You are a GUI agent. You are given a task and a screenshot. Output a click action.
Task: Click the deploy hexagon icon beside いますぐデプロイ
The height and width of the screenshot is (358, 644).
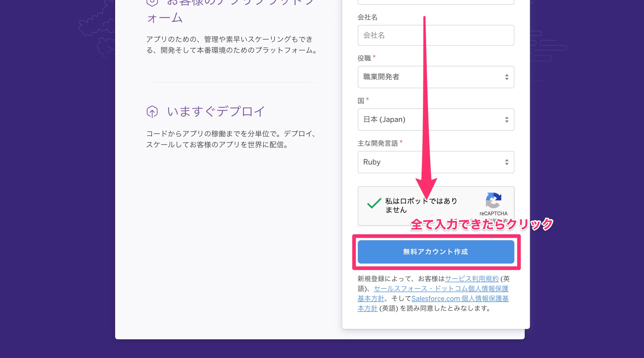[152, 112]
